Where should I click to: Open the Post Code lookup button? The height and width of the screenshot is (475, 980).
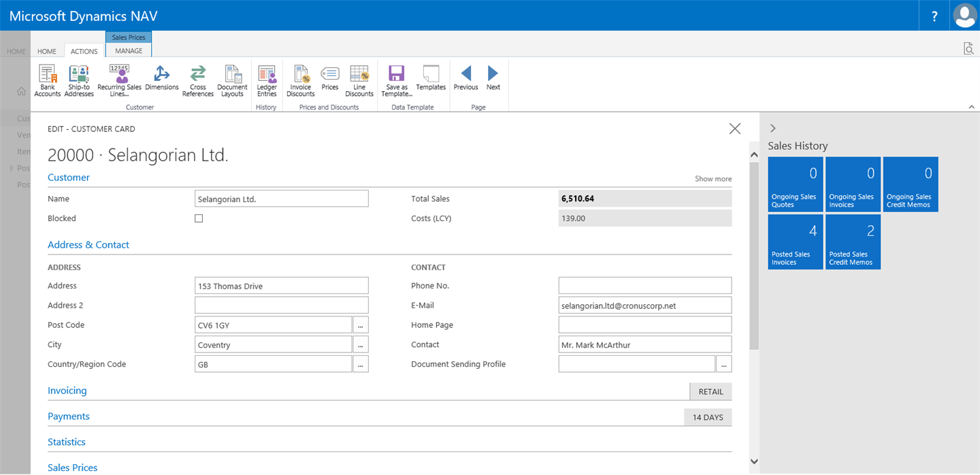[x=361, y=325]
